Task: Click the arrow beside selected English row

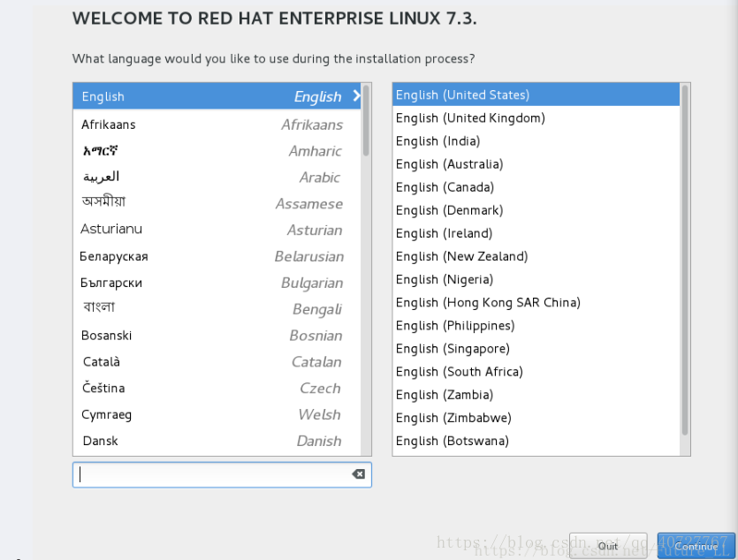Action: click(356, 96)
